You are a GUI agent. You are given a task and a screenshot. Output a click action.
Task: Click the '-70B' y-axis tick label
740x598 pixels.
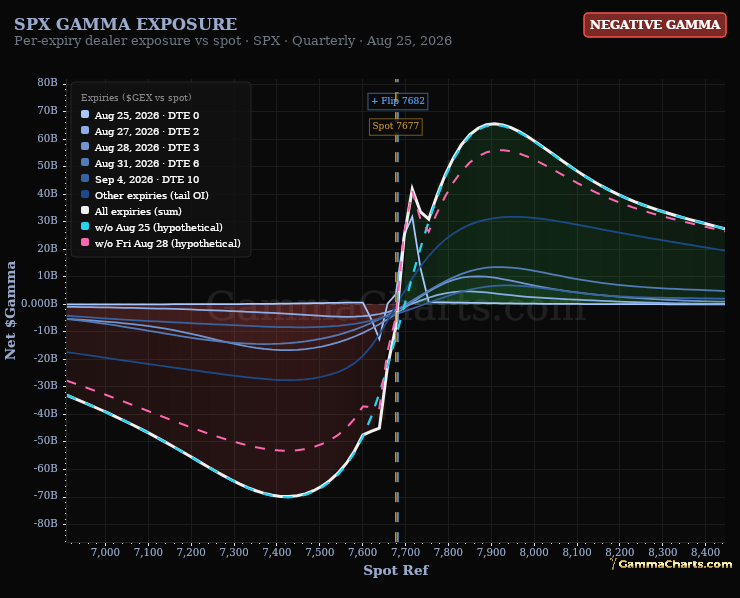(x=46, y=496)
